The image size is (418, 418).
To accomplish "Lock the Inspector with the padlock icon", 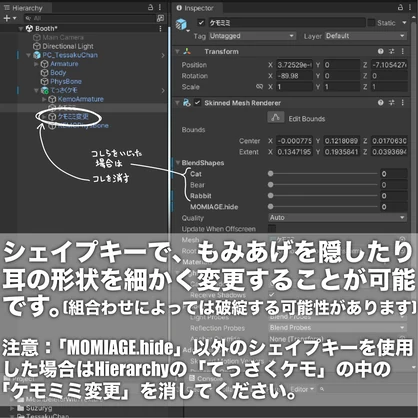I will [x=400, y=7].
